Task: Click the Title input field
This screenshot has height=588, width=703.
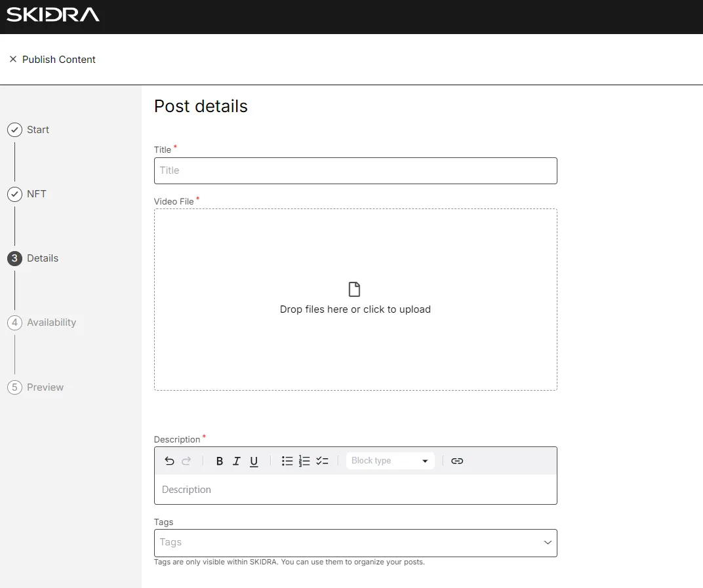Action: click(x=355, y=170)
